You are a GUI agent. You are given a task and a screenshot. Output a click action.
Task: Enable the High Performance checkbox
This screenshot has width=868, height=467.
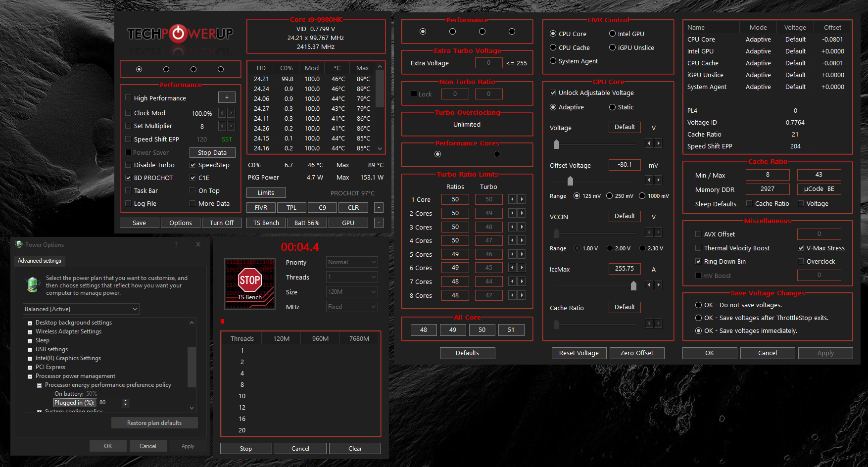coord(129,98)
